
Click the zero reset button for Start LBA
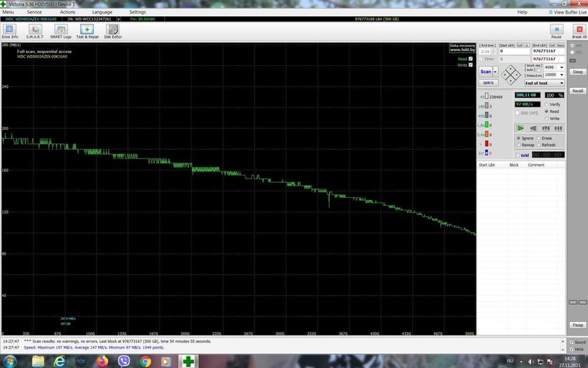(526, 45)
